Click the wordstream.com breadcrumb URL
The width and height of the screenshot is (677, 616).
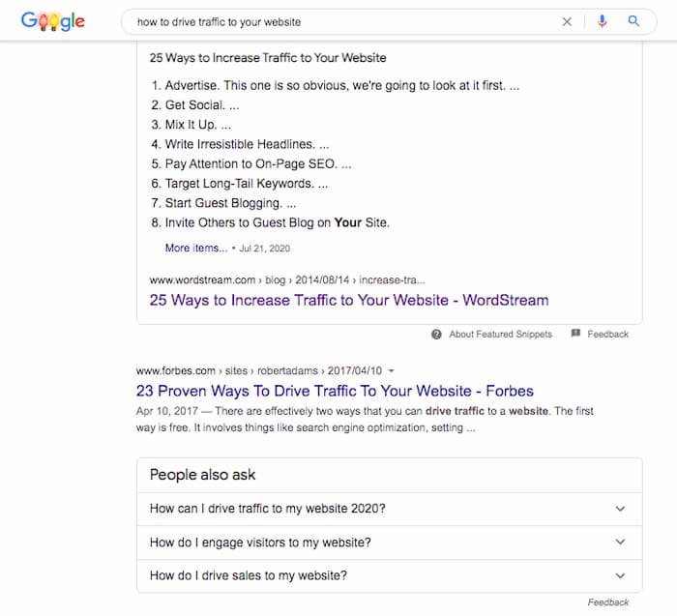coord(287,280)
